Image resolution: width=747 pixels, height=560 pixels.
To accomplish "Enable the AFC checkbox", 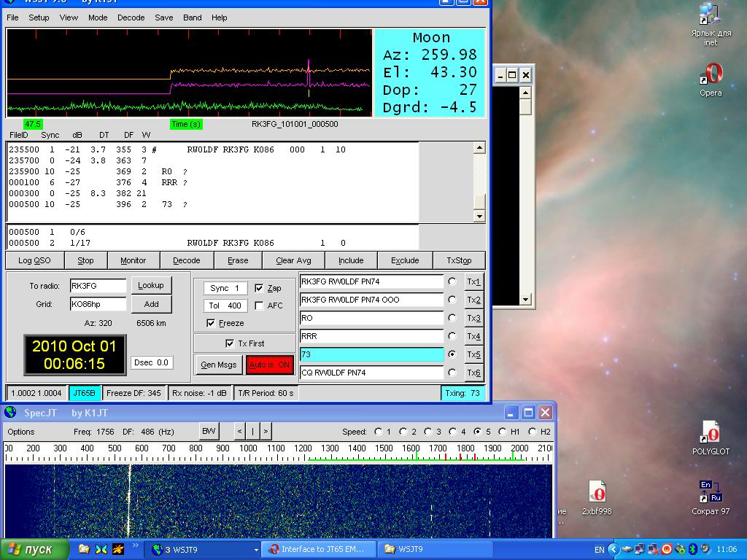I will (x=259, y=306).
